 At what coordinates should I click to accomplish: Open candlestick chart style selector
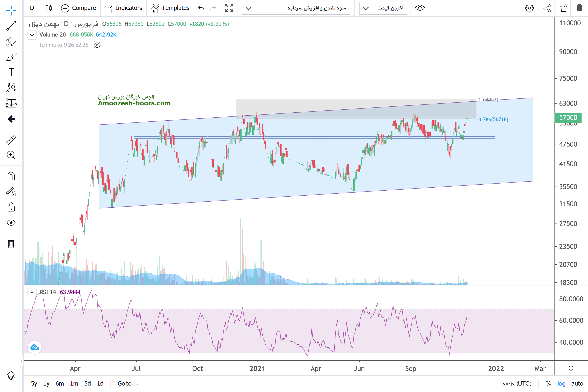pos(49,8)
